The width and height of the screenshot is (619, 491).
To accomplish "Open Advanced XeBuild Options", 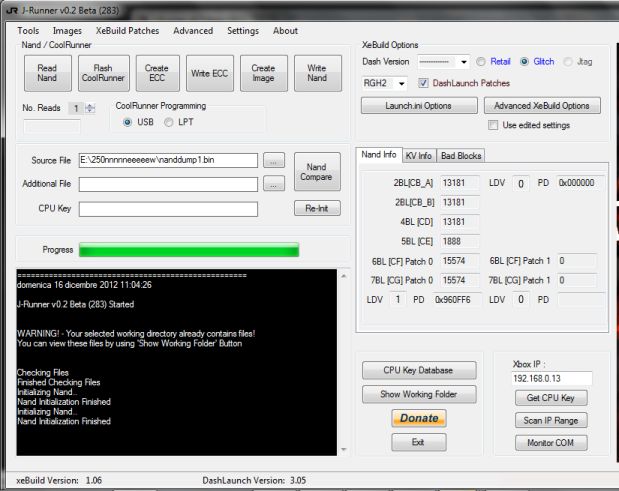I will [x=542, y=106].
